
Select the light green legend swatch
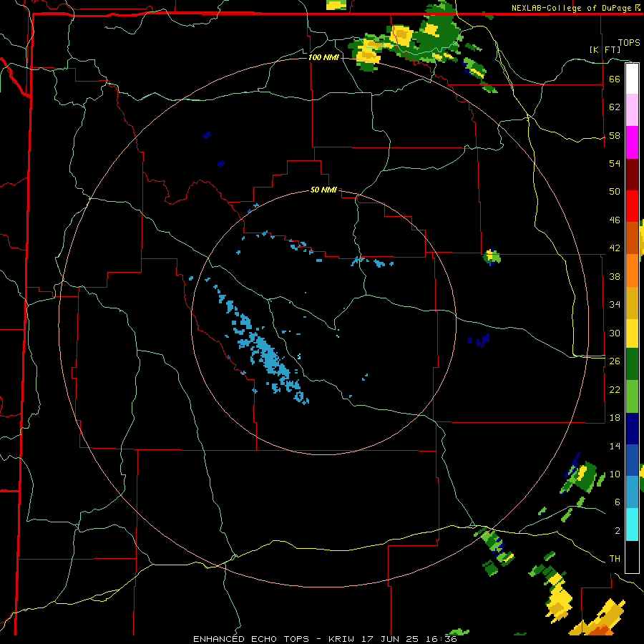632,396
